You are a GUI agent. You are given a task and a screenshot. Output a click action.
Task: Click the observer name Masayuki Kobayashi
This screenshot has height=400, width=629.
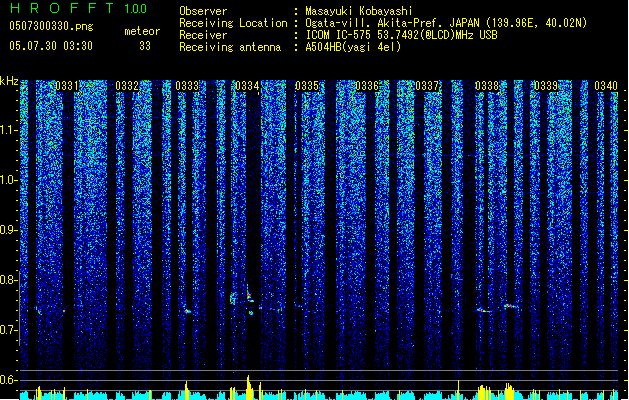pyautogui.click(x=358, y=11)
